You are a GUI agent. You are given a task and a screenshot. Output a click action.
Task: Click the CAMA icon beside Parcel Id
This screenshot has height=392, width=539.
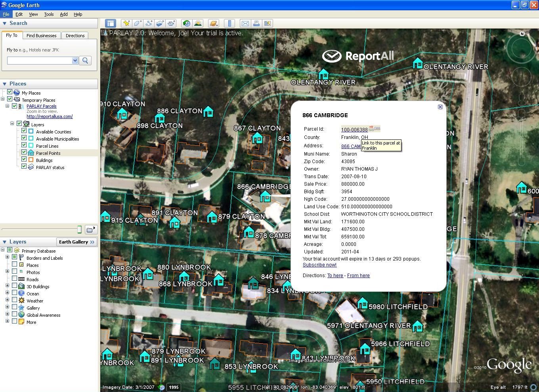[x=375, y=129]
